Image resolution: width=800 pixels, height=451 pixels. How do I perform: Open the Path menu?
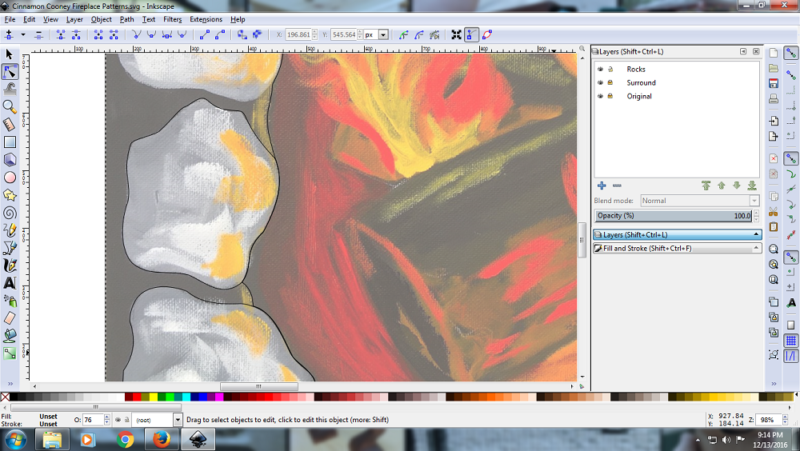pyautogui.click(x=127, y=19)
